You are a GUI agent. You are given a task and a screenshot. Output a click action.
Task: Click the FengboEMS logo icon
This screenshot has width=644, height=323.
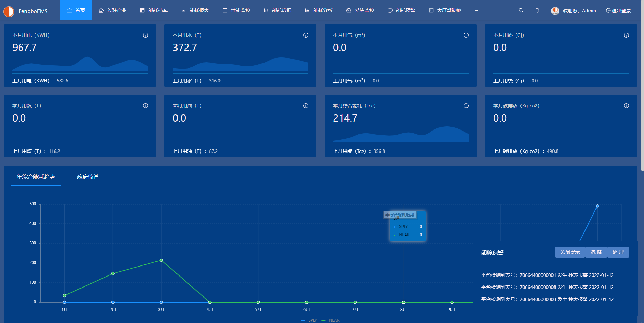[x=9, y=11]
